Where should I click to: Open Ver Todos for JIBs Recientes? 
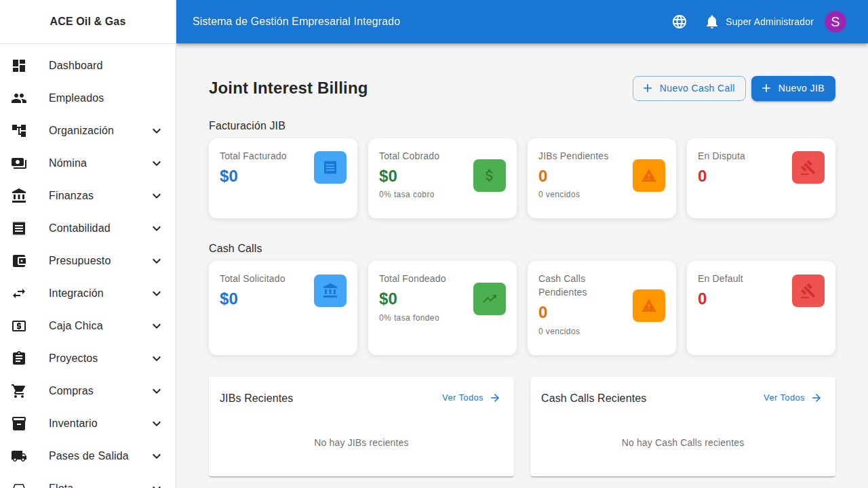470,398
